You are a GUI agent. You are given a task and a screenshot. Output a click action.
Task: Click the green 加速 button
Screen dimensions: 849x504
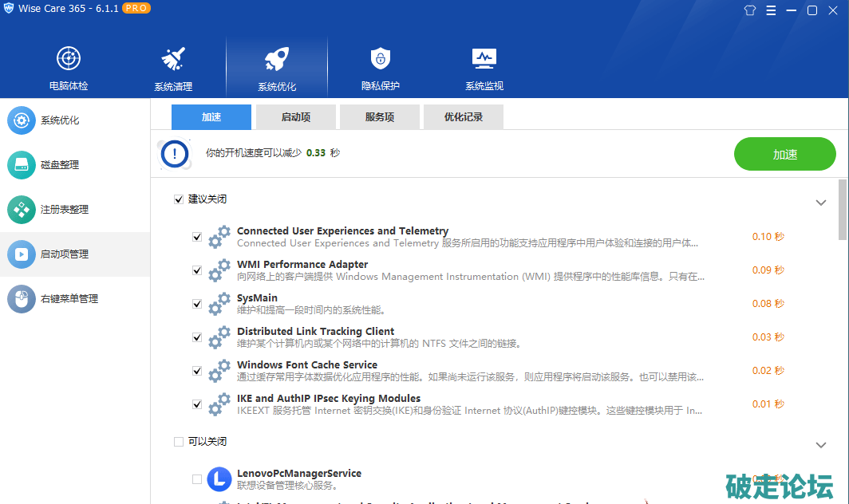784,155
